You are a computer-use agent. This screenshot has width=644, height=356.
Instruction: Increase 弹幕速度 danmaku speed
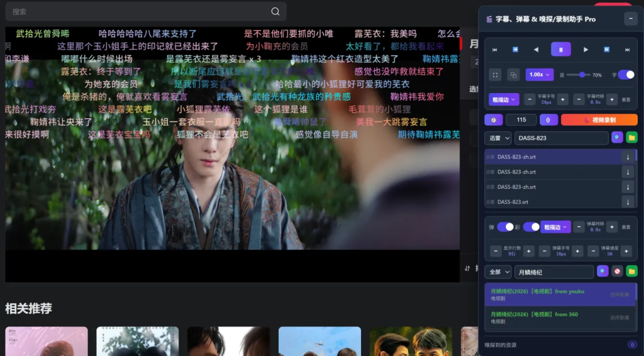pyautogui.click(x=626, y=251)
